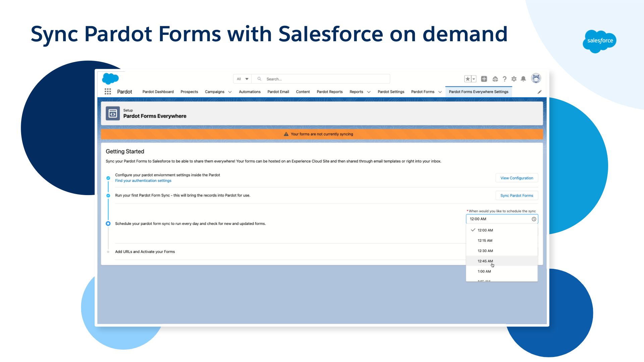Click the Help question mark icon

click(504, 79)
